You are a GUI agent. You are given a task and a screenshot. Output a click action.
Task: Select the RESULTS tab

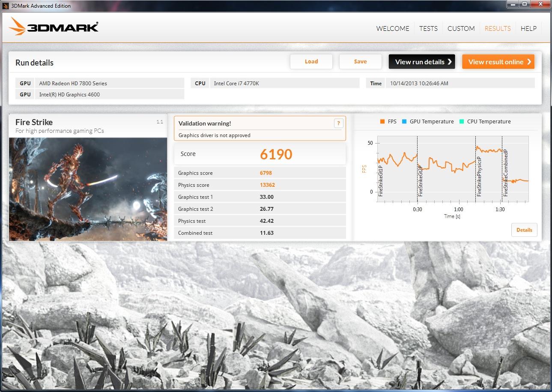[x=498, y=28]
